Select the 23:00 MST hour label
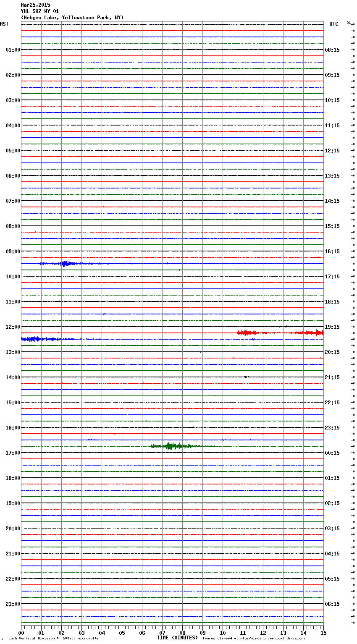Screen dimensions: 357x644 pos(13,604)
